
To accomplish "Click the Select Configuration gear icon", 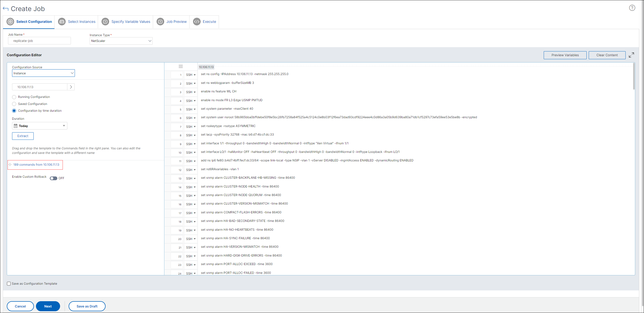I will (x=10, y=22).
